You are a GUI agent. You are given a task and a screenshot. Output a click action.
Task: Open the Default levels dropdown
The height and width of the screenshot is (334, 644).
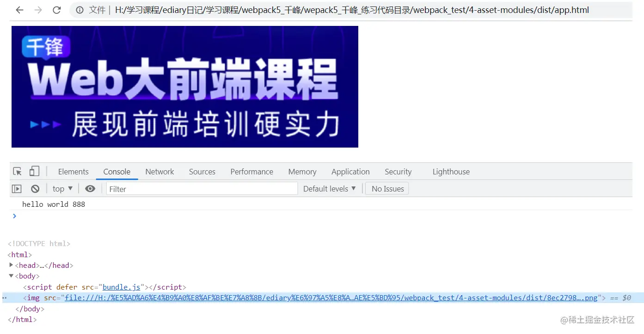329,189
